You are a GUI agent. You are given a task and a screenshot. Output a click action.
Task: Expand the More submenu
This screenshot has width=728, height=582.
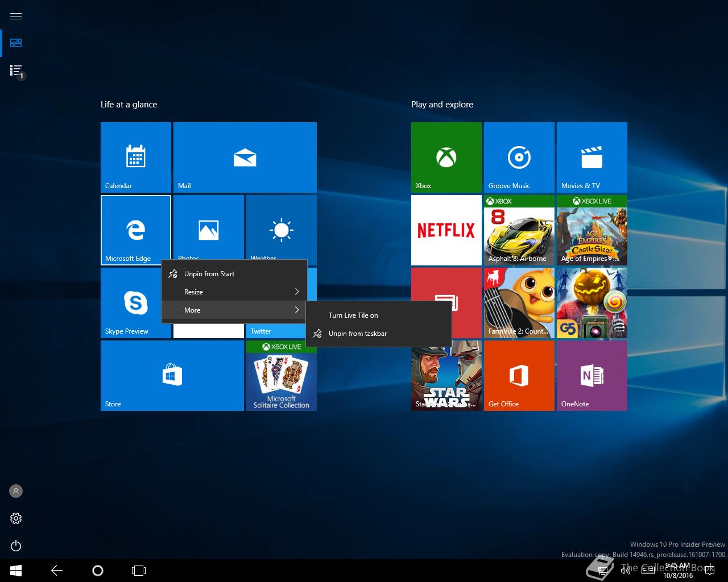tap(234, 310)
